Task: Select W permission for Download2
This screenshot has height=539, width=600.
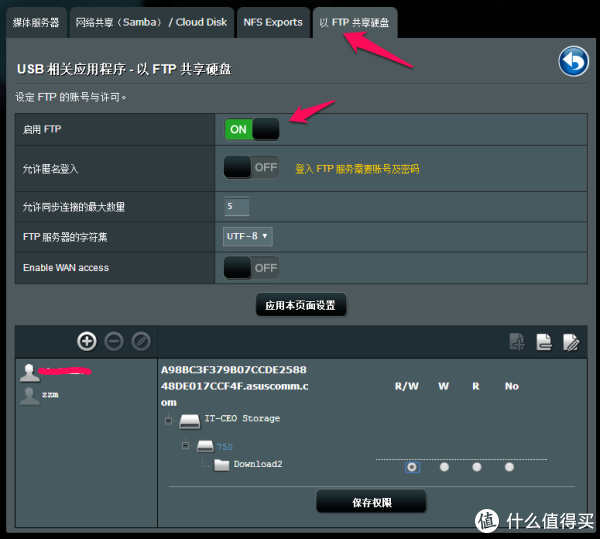Action: point(444,467)
